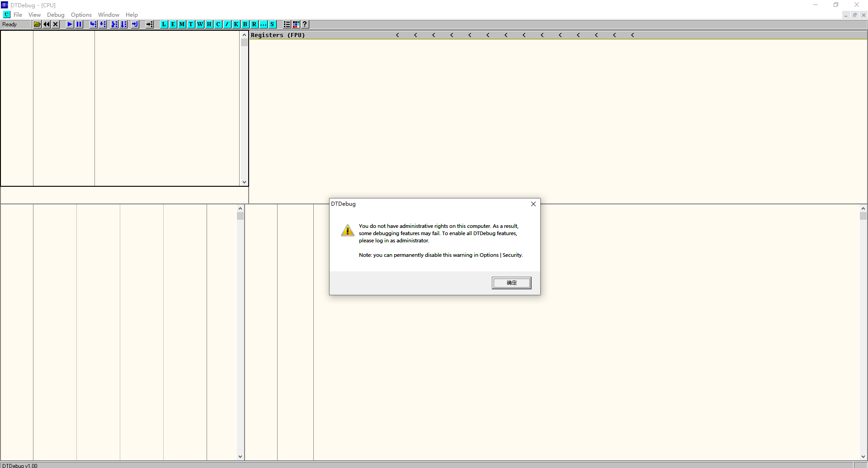The image size is (868, 468).
Task: Click the Pause execution icon
Action: (x=79, y=24)
